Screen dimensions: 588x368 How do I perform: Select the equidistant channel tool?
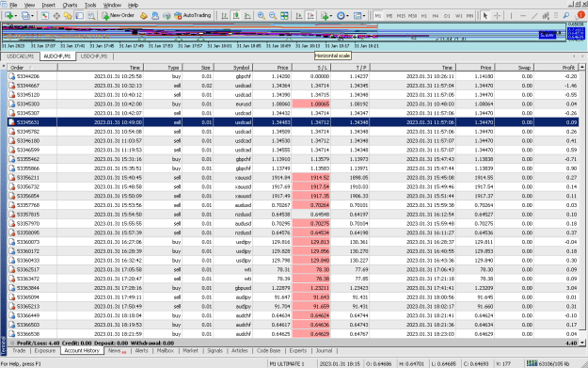coord(546,15)
